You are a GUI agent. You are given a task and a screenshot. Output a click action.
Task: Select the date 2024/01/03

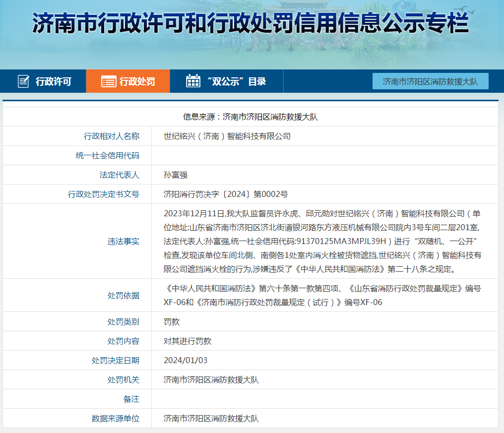(186, 361)
